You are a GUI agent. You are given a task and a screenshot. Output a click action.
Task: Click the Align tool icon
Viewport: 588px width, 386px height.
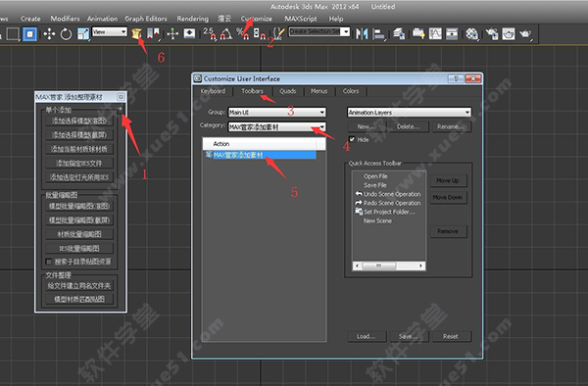pyautogui.click(x=379, y=34)
